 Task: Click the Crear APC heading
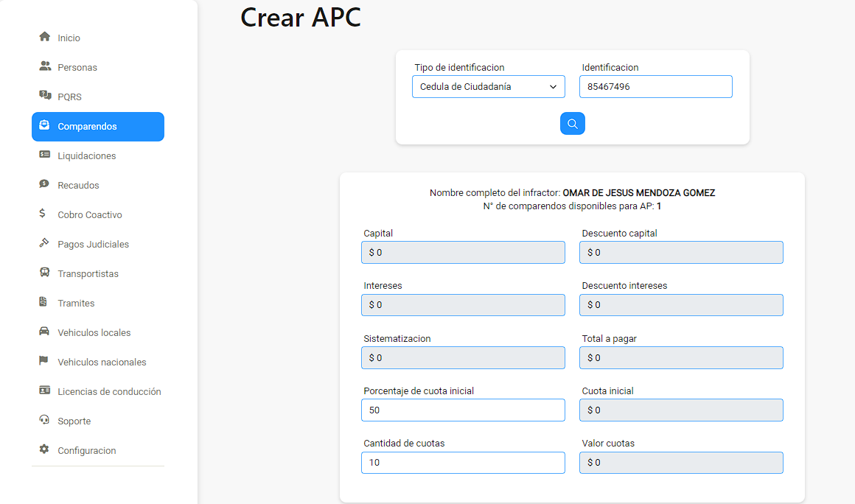coord(301,18)
